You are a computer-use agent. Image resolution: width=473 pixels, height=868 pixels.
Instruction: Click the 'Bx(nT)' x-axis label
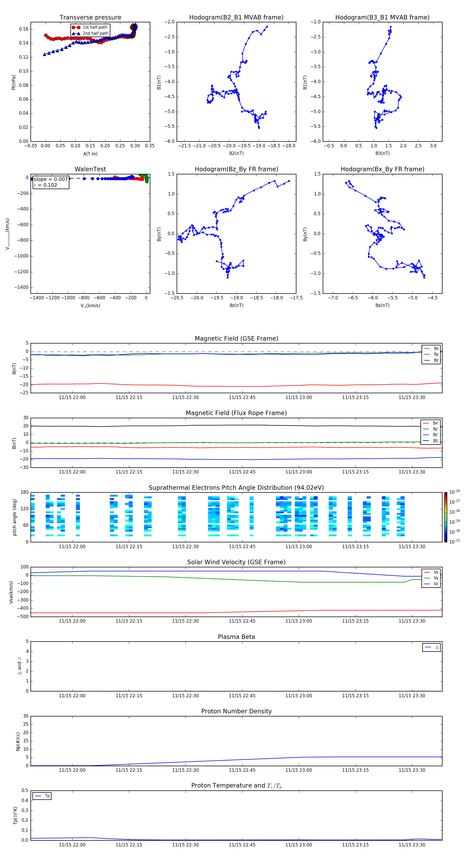tap(382, 305)
